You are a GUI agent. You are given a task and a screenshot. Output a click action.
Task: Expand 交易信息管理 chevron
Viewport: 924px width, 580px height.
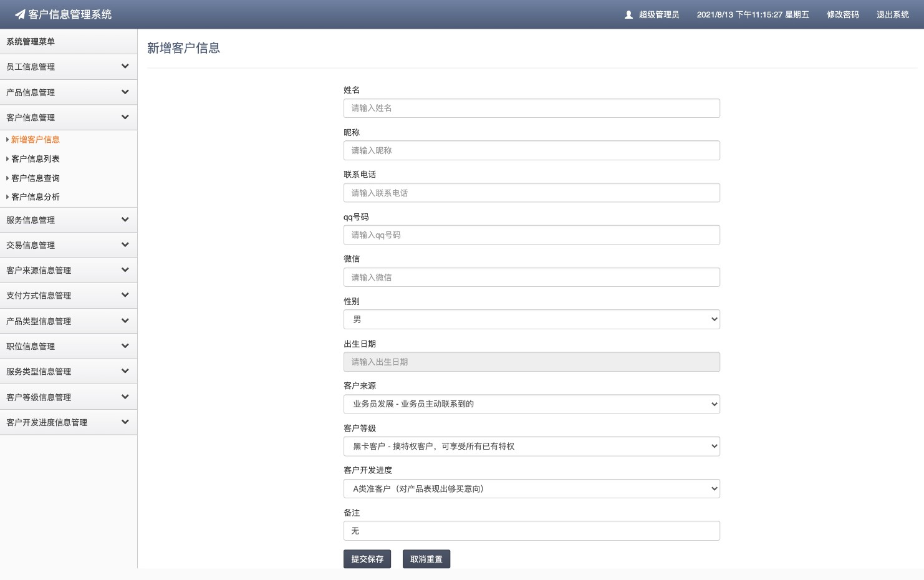pos(125,244)
